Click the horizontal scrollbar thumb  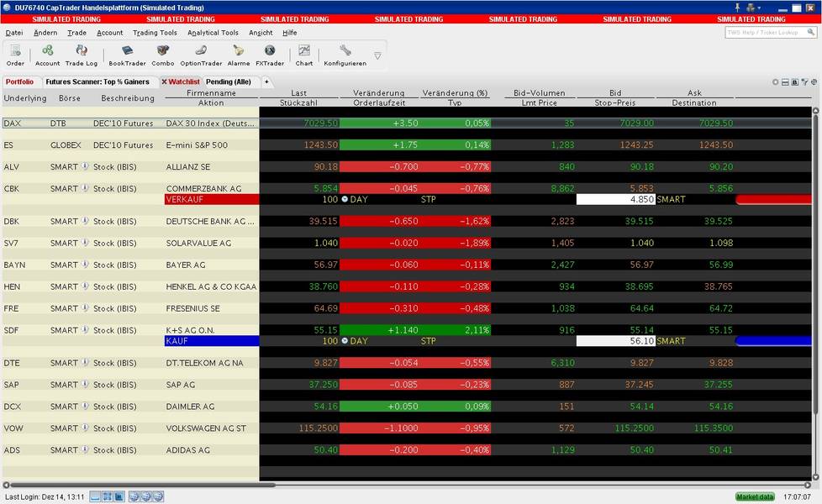click(x=143, y=485)
